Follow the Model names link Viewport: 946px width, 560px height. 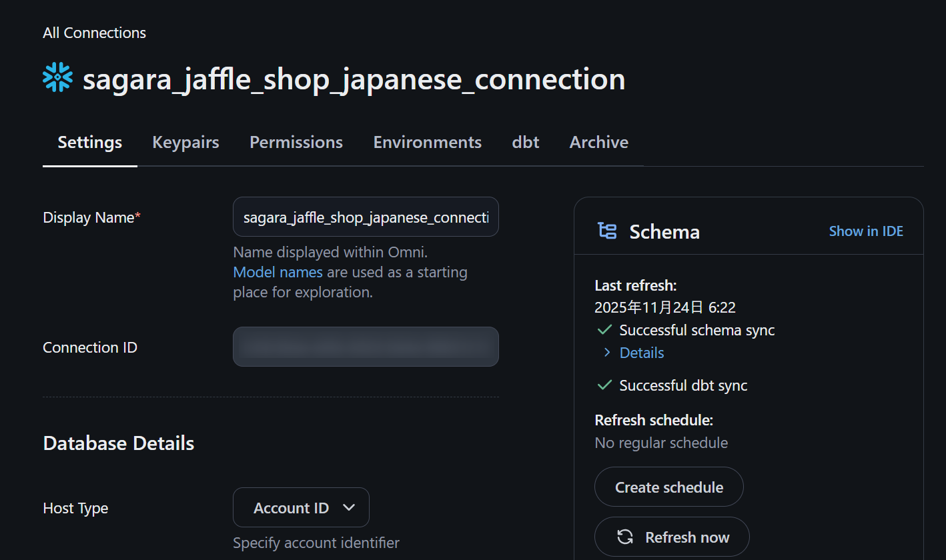click(278, 272)
